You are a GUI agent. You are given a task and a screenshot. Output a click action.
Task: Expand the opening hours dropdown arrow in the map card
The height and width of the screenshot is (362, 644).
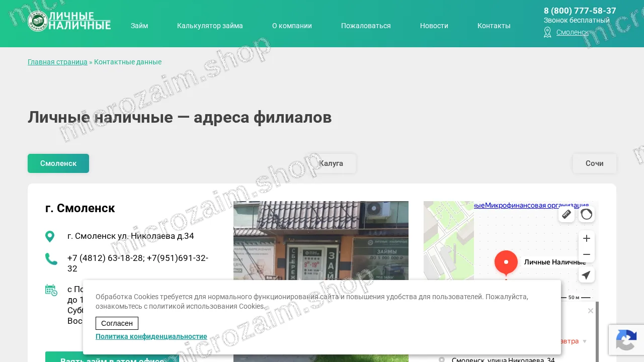click(x=585, y=341)
